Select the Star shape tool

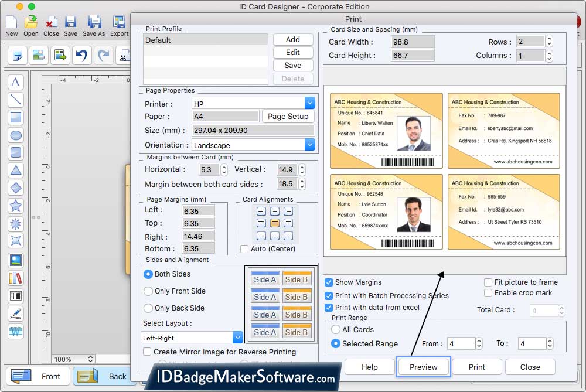click(x=16, y=206)
